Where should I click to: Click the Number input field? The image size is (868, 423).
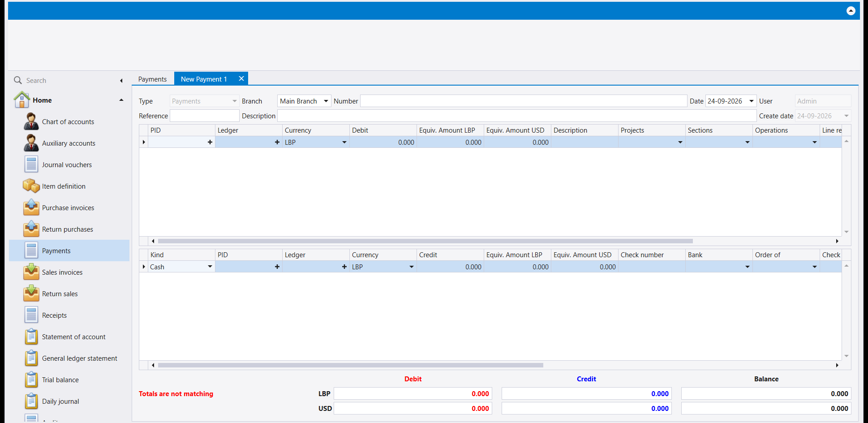click(524, 101)
